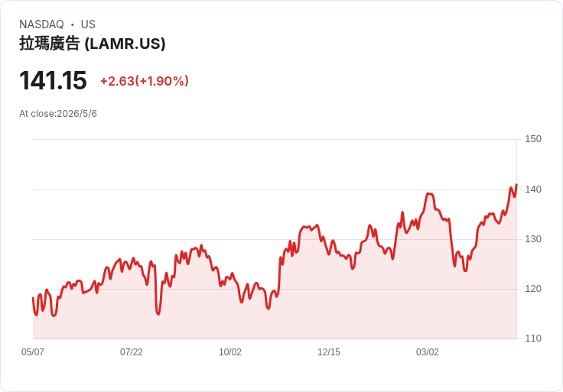Click the chart's starting point at 05/07
This screenshot has height=392, width=563.
34,298
